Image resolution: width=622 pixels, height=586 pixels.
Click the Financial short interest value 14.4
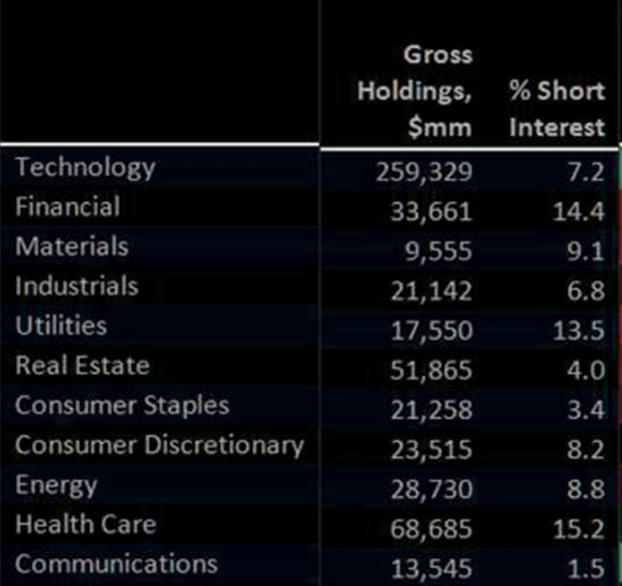(583, 212)
